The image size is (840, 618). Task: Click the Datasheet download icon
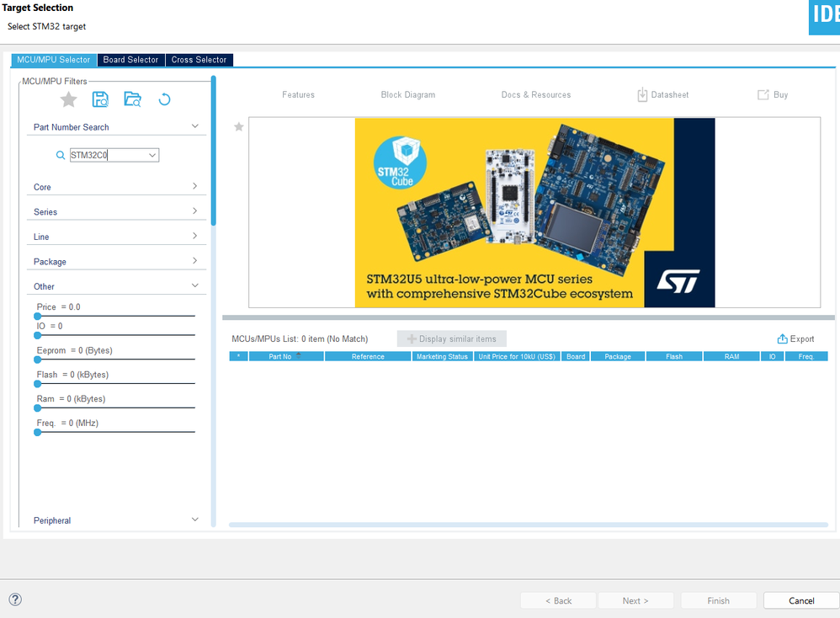[642, 95]
